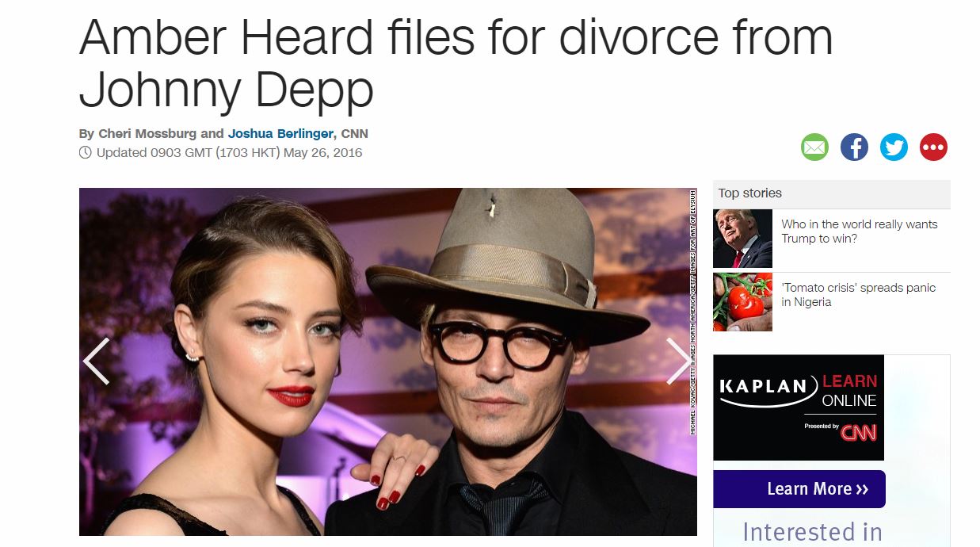Tweet the article using the Twitter icon
980x547 pixels.
point(894,147)
